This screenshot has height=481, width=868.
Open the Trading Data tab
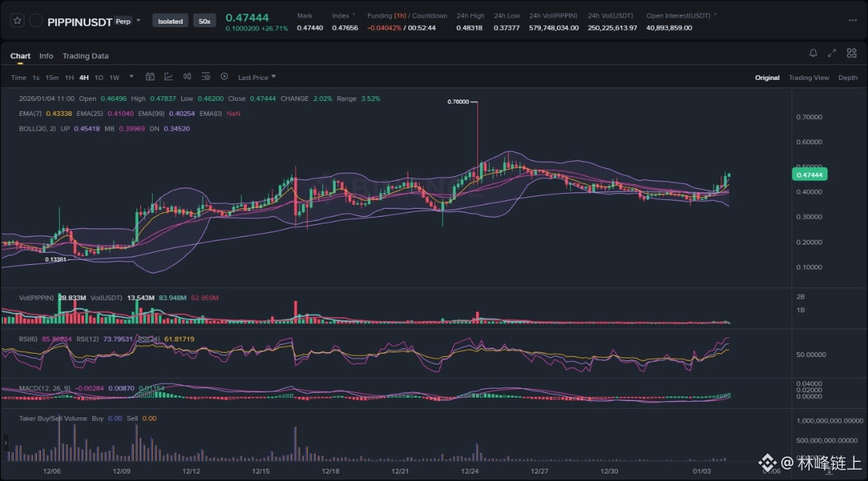[85, 56]
